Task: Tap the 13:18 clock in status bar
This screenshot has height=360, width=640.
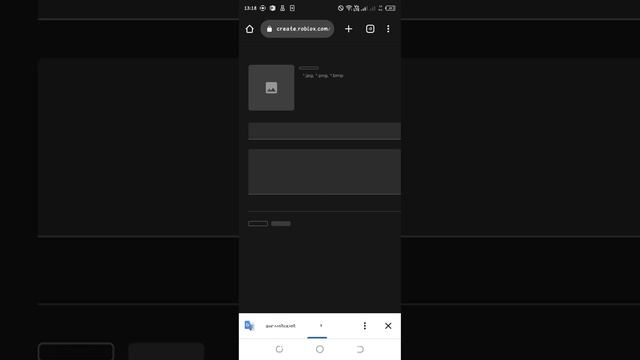Action: click(x=250, y=8)
